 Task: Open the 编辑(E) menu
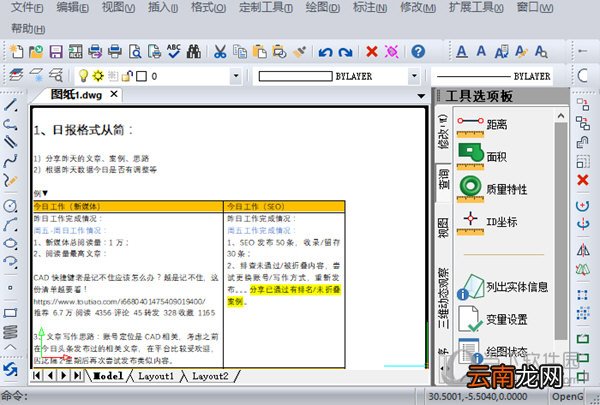(x=72, y=7)
